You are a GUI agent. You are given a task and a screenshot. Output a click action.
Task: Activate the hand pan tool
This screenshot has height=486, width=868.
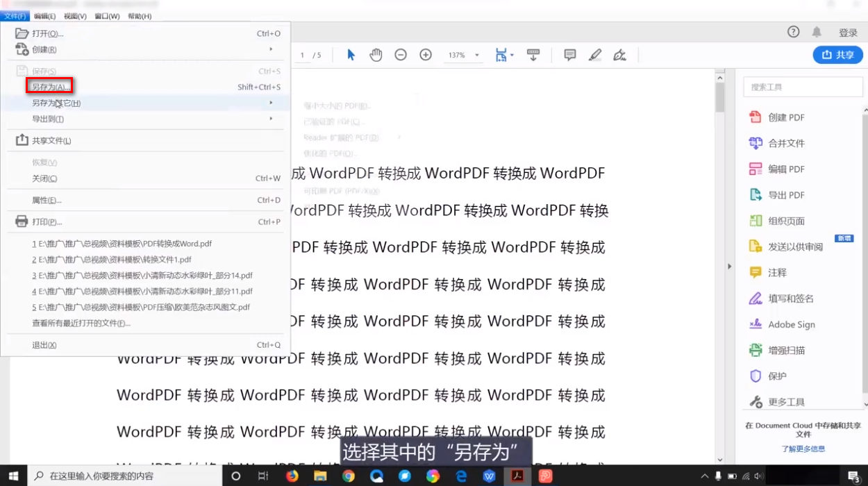(376, 55)
